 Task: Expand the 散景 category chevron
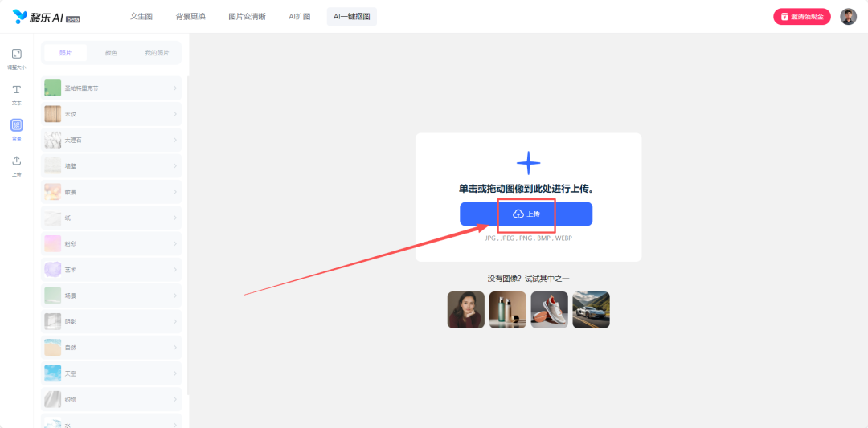[175, 192]
